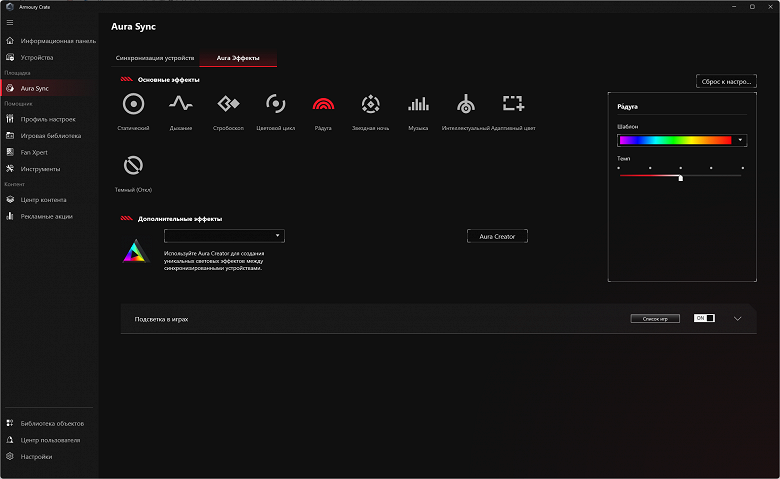This screenshot has width=780, height=479.
Task: Click the Aura Sync sidebar icon
Action: pos(10,88)
